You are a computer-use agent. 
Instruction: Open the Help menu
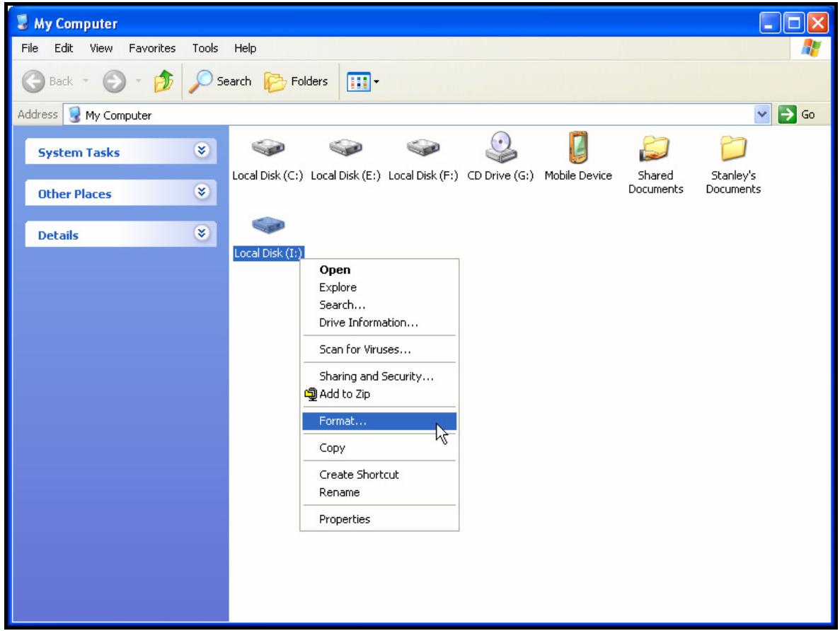(245, 48)
